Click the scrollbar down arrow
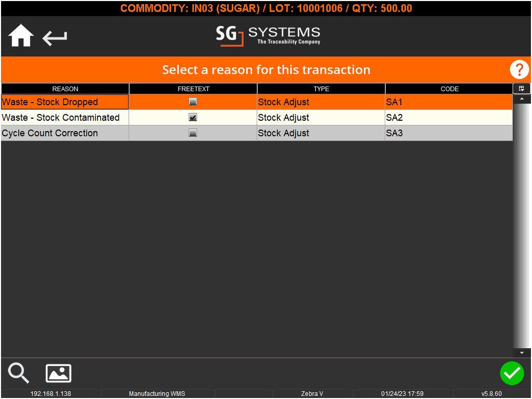Screen dimensions: 532x399 (522, 352)
